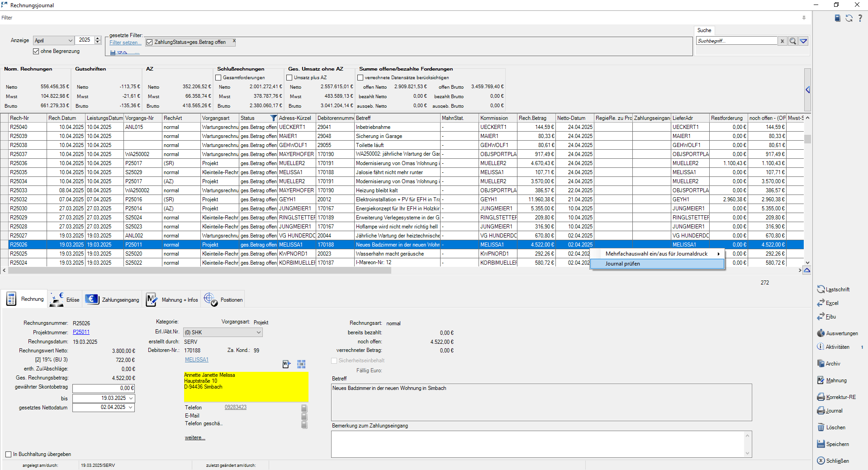Remove the ZahlungStatus filter with its x

pyautogui.click(x=234, y=41)
